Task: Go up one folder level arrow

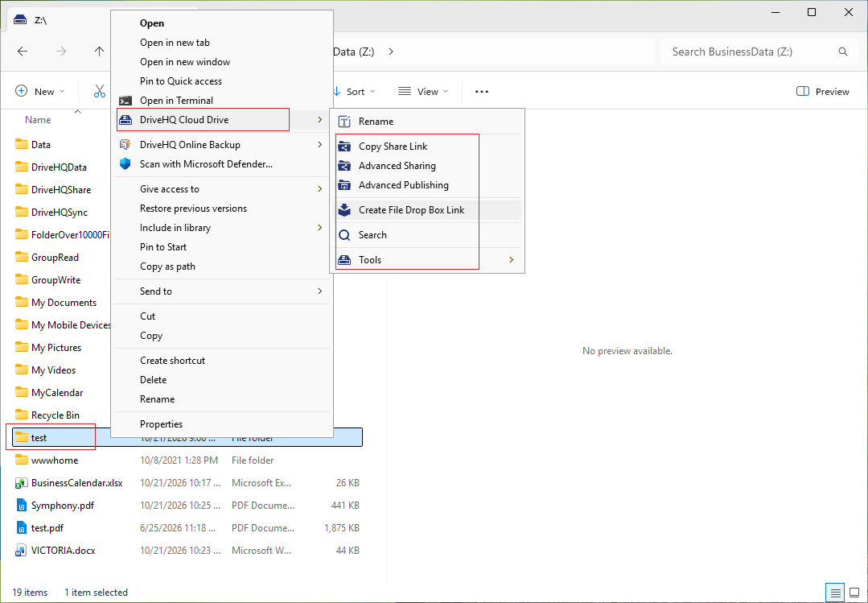Action: click(x=99, y=52)
